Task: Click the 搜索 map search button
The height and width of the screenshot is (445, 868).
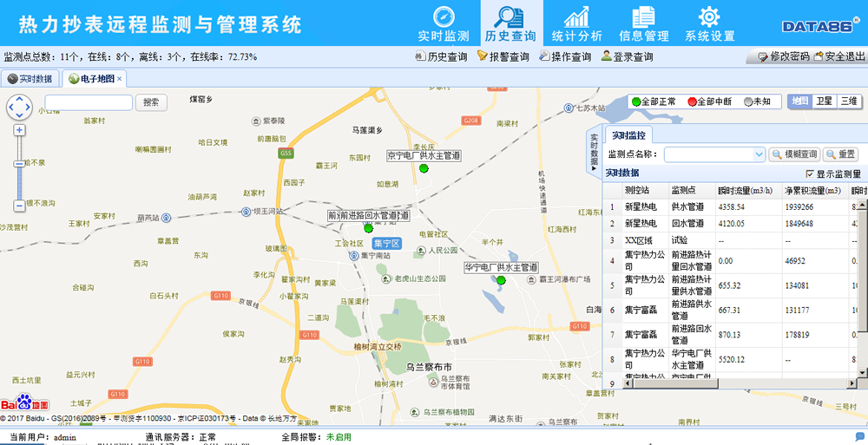Action: pyautogui.click(x=151, y=102)
